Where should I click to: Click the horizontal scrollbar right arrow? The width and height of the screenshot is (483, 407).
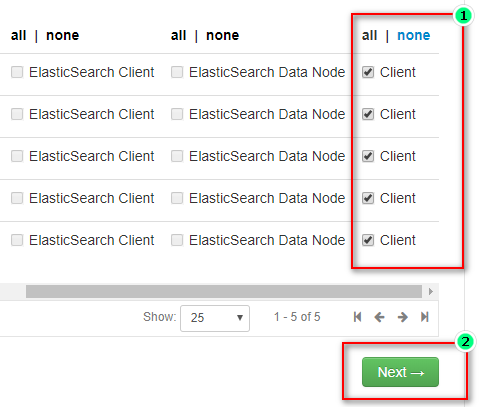431,292
